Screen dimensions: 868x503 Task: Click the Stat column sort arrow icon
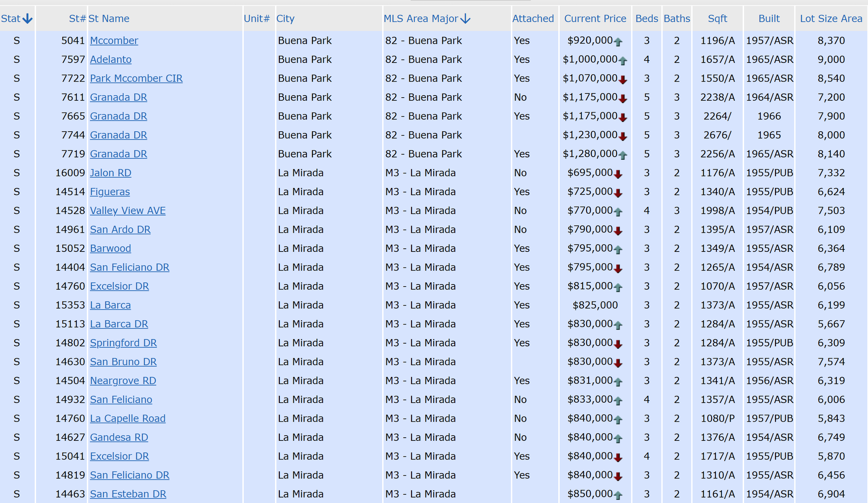(x=27, y=19)
